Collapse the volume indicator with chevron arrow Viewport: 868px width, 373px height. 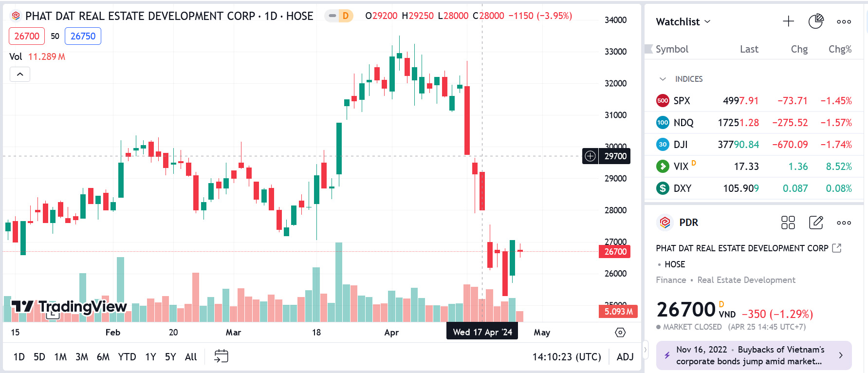click(20, 74)
